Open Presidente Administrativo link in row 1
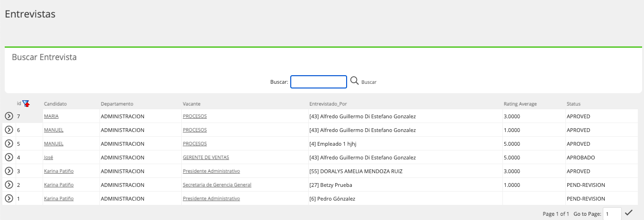The image size is (644, 220). [x=211, y=199]
